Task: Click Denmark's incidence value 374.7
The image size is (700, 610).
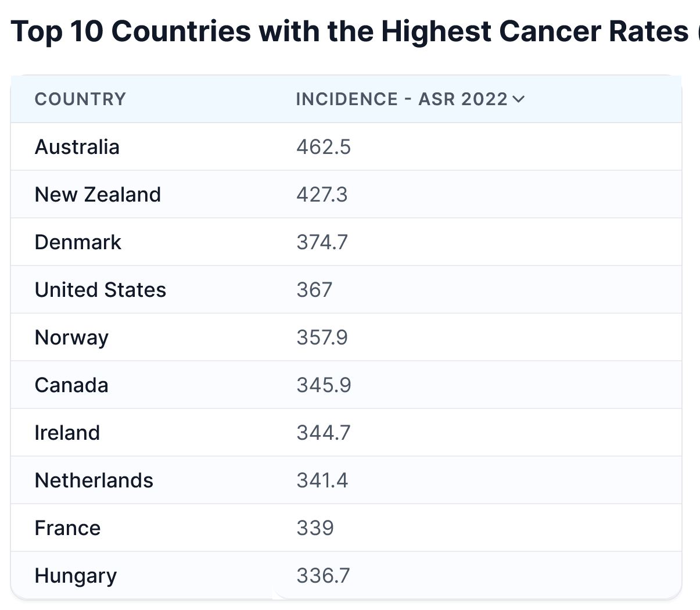Action: pos(322,242)
